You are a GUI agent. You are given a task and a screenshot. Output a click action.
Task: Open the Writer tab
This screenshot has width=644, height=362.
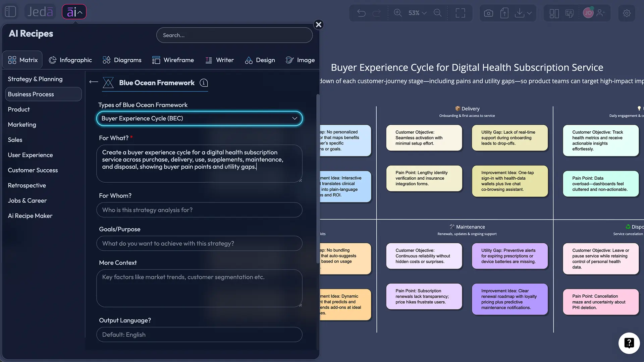219,60
